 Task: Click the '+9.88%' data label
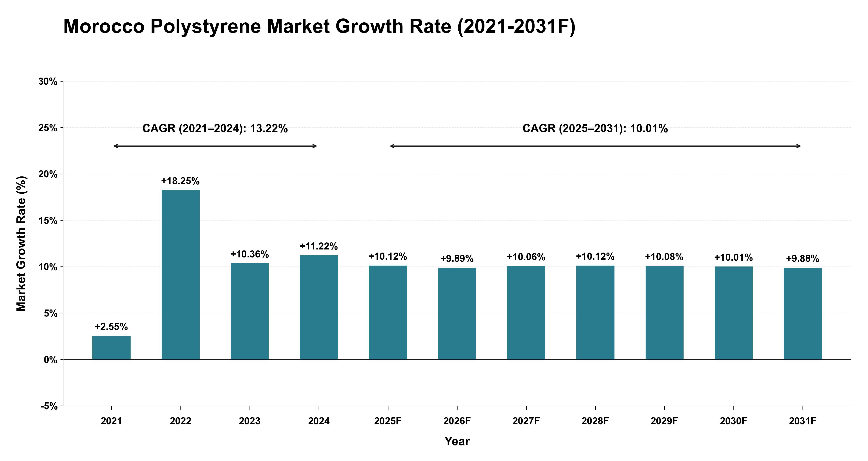point(803,259)
